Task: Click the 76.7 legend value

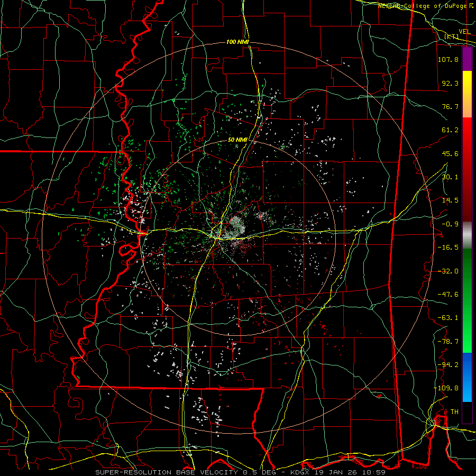Action: pyautogui.click(x=450, y=106)
